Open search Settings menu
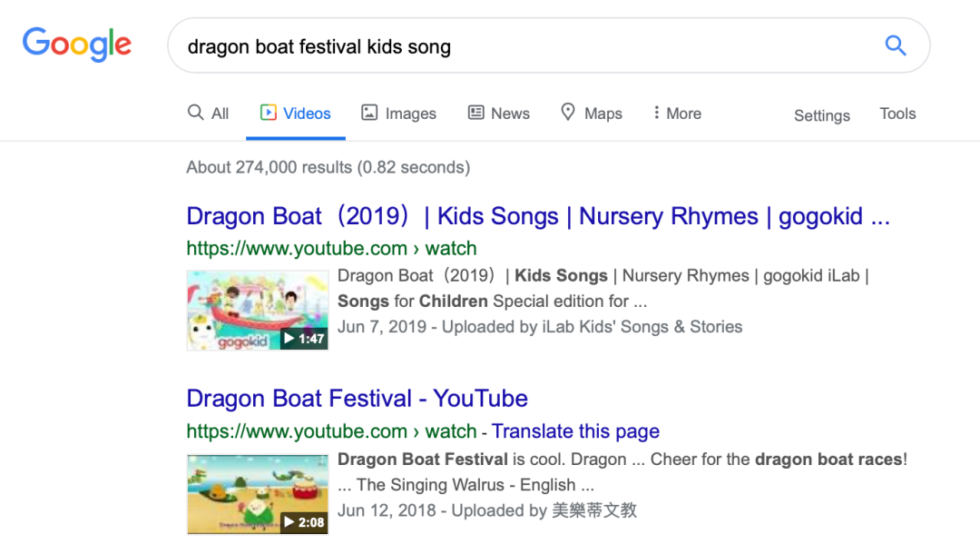Viewport: 980px width, 554px height. point(822,115)
